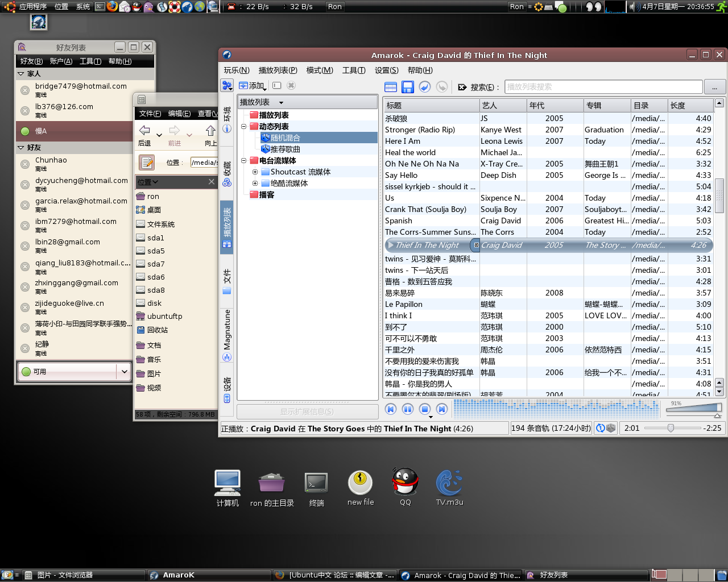
Task: Skip to next track in Amarok
Action: click(x=442, y=409)
